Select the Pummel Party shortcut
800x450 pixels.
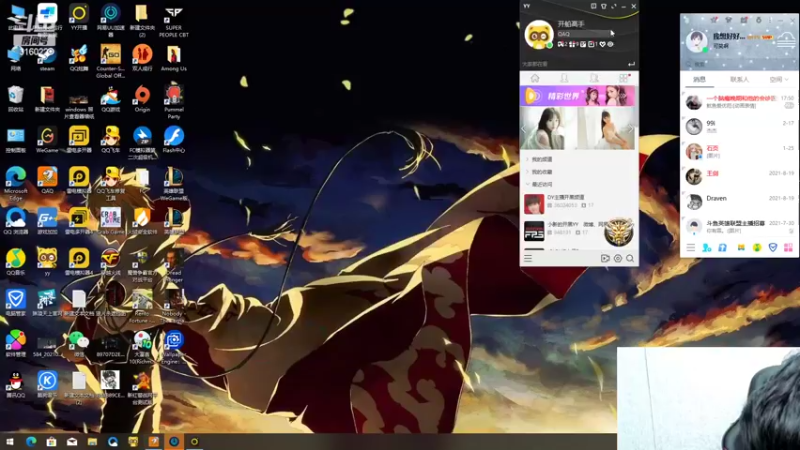click(x=173, y=102)
